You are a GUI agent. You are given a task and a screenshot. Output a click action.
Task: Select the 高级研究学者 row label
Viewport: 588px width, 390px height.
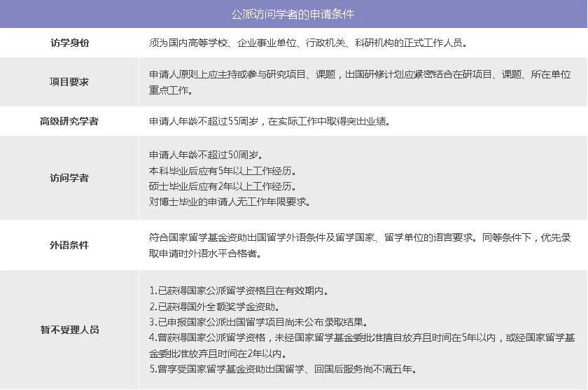[69, 121]
